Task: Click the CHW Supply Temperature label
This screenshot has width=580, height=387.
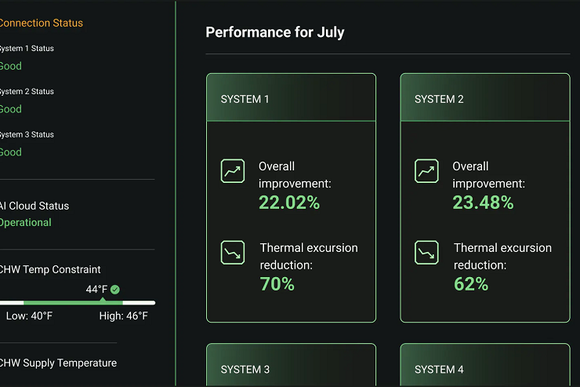Action: [58, 363]
